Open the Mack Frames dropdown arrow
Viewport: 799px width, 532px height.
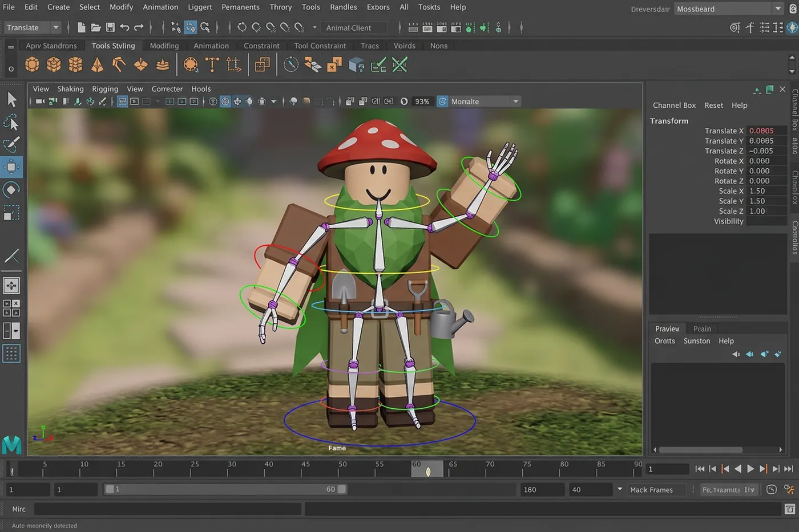pos(620,489)
